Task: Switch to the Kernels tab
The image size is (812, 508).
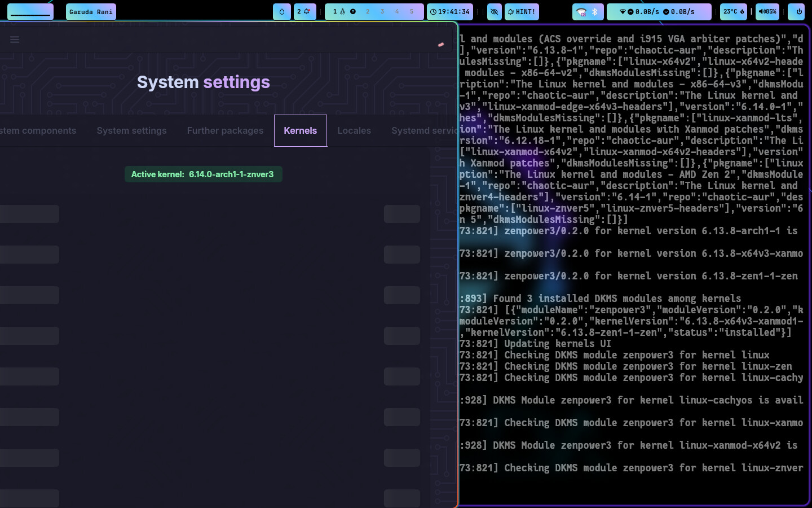Action: pos(300,130)
